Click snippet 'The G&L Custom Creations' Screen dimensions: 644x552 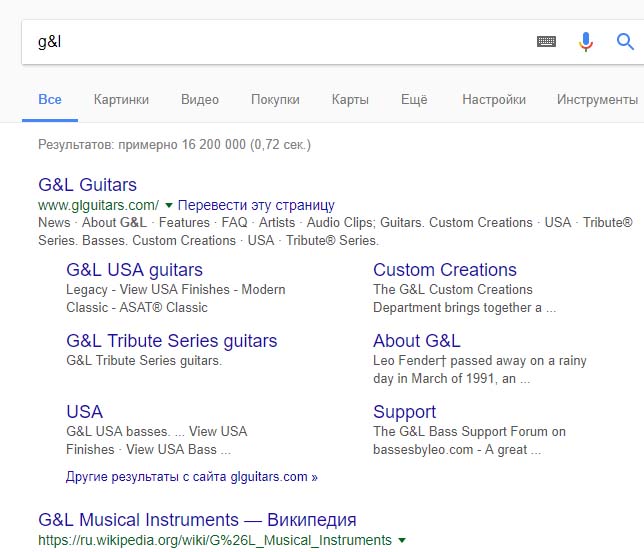(453, 290)
